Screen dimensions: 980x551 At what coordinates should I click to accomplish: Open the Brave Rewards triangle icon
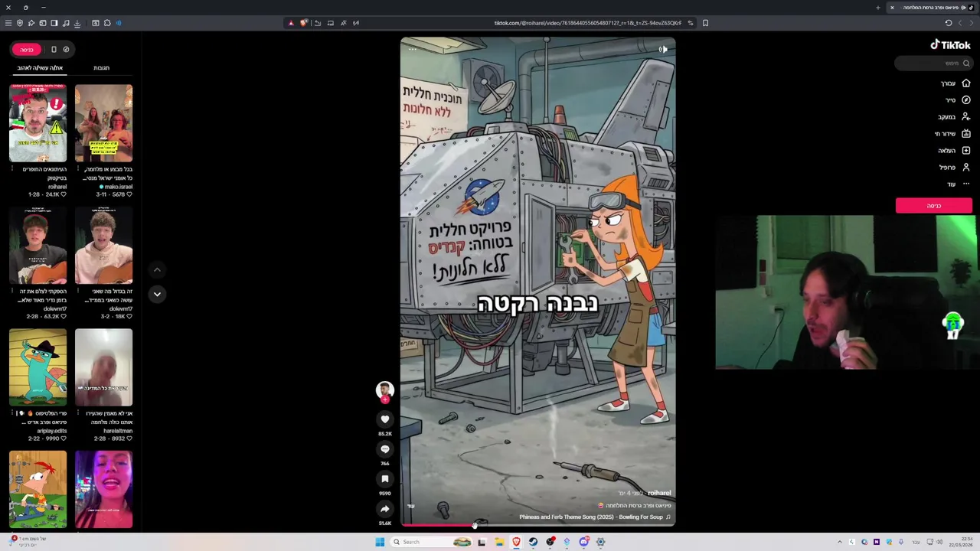(x=291, y=23)
